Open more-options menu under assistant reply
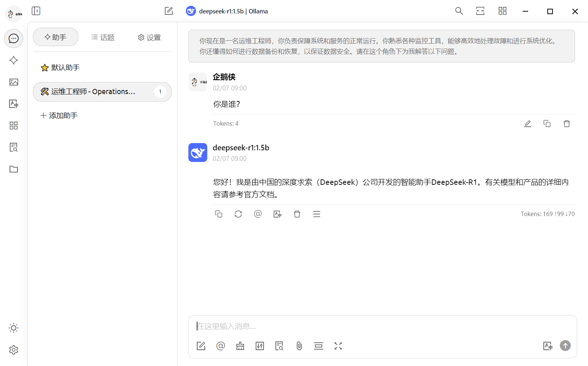The image size is (588, 366). coord(317,214)
